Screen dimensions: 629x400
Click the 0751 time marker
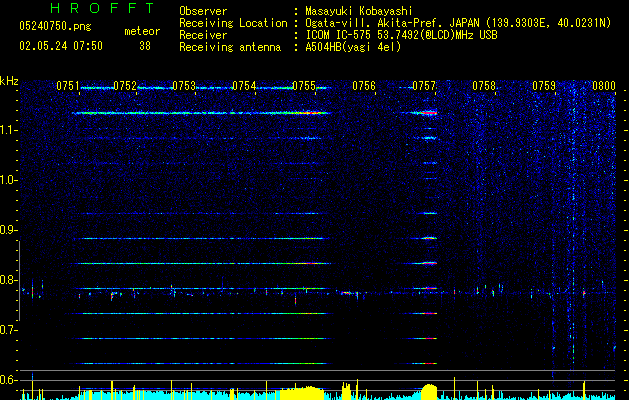click(x=67, y=86)
